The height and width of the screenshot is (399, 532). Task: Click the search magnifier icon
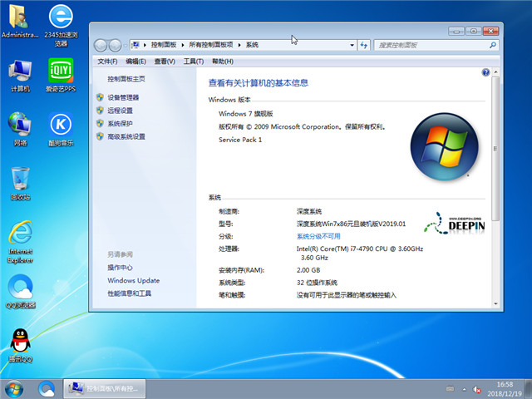(x=493, y=45)
